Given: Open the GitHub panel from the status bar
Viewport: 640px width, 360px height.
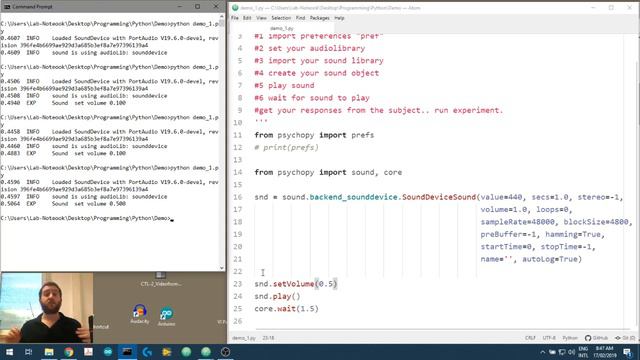Looking at the screenshot, I should click(596, 338).
